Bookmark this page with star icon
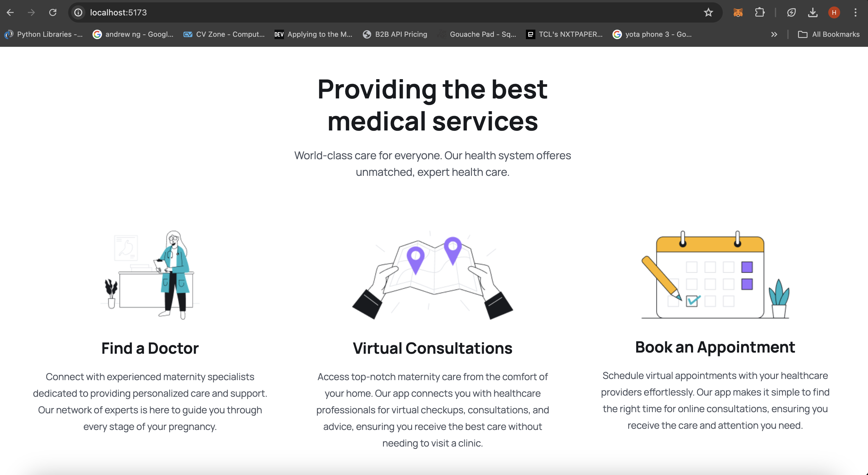Image resolution: width=868 pixels, height=475 pixels. click(x=708, y=12)
